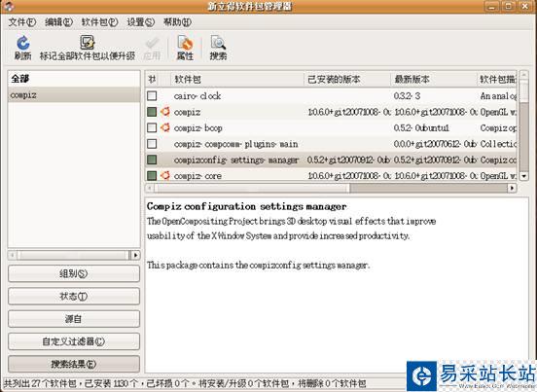Viewport: 537px width, 392px height.
Task: Toggle compizconfig-settings-manager status checkbox
Action: tap(152, 160)
